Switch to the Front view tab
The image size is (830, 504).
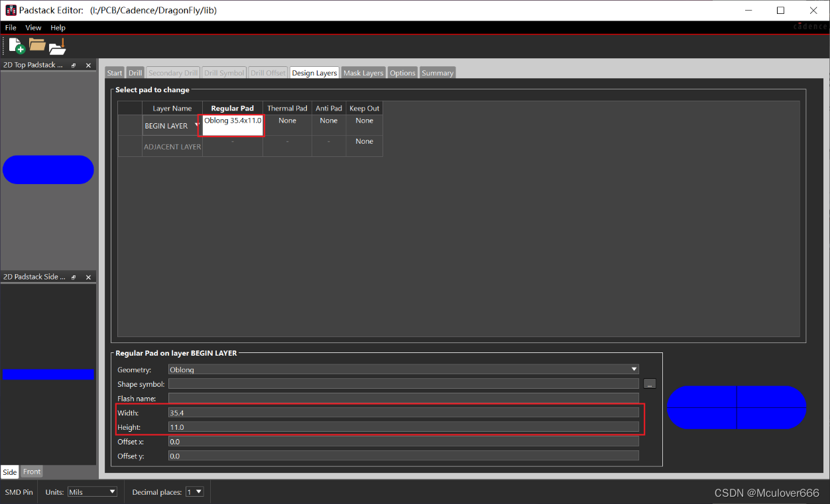[x=31, y=472]
